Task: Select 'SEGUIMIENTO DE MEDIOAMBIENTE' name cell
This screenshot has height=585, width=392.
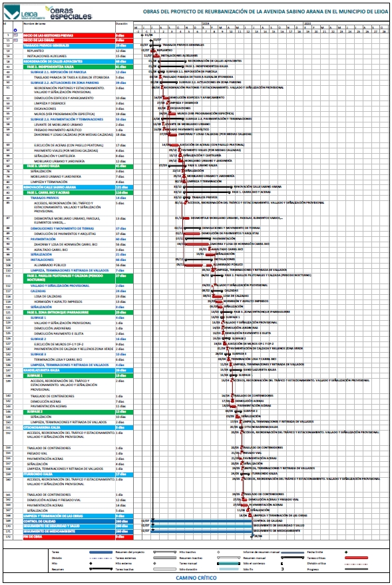Action: pyautogui.click(x=69, y=531)
